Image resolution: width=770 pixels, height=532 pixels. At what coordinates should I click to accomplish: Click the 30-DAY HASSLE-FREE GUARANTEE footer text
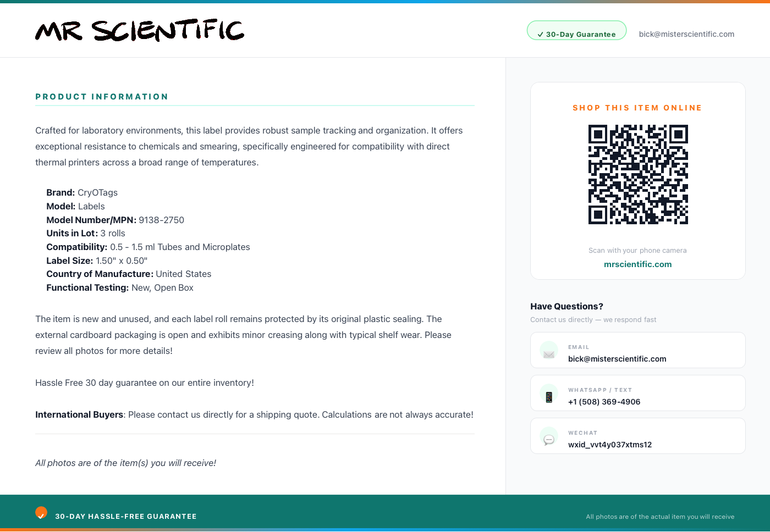pos(126,517)
